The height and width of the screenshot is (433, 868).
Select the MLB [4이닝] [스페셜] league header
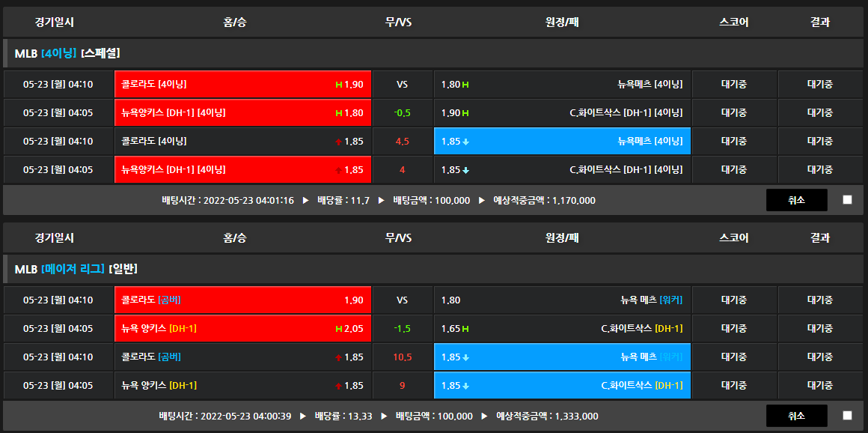pyautogui.click(x=67, y=53)
